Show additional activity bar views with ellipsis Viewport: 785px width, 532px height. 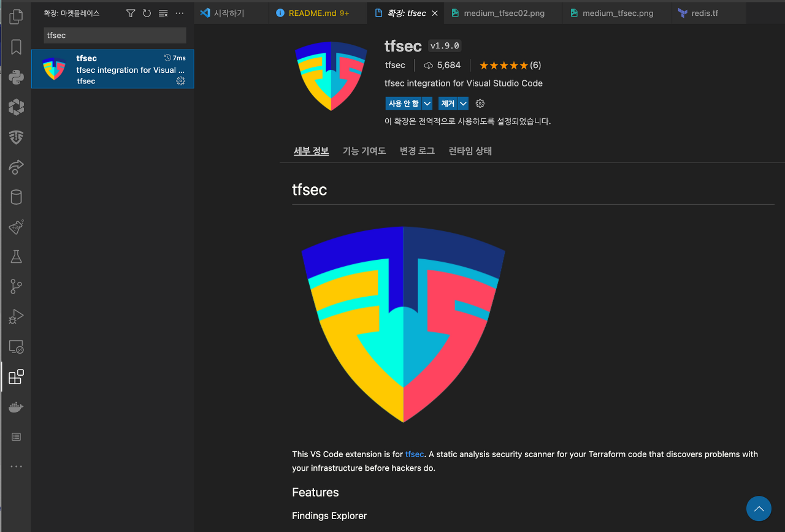pyautogui.click(x=16, y=466)
